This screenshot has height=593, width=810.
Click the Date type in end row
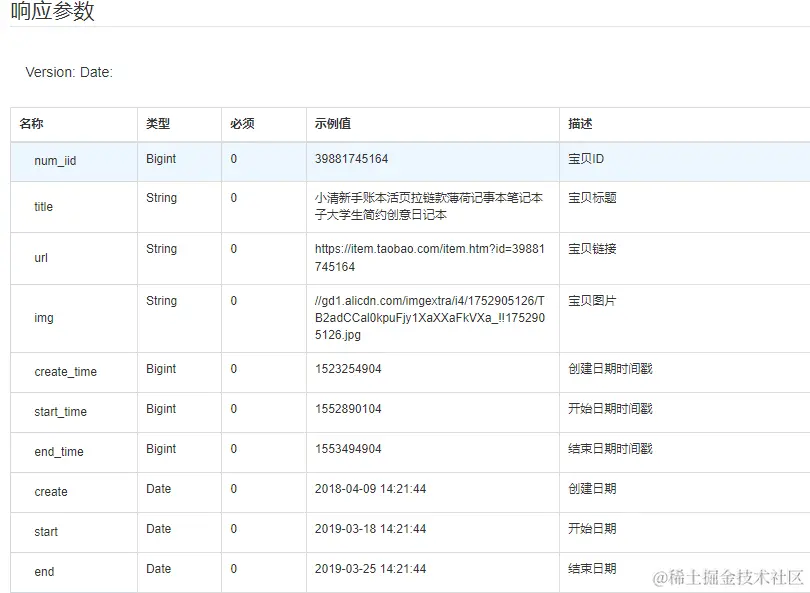pyautogui.click(x=159, y=569)
